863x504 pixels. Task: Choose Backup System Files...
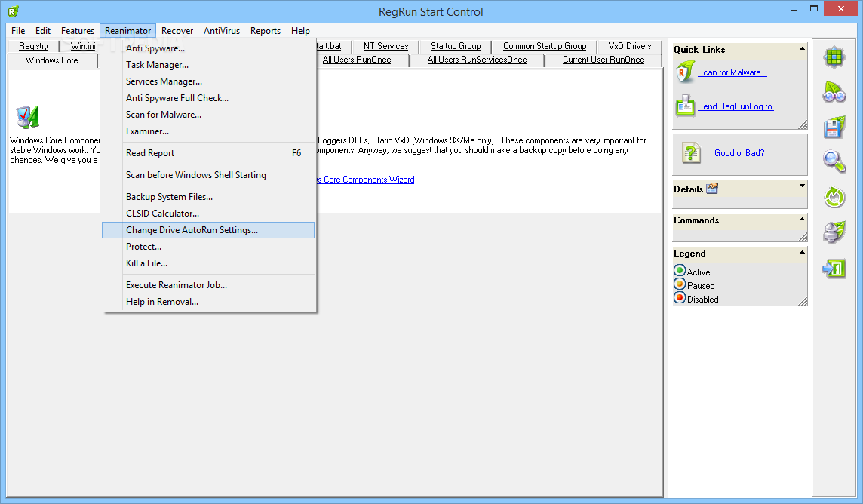click(208, 197)
